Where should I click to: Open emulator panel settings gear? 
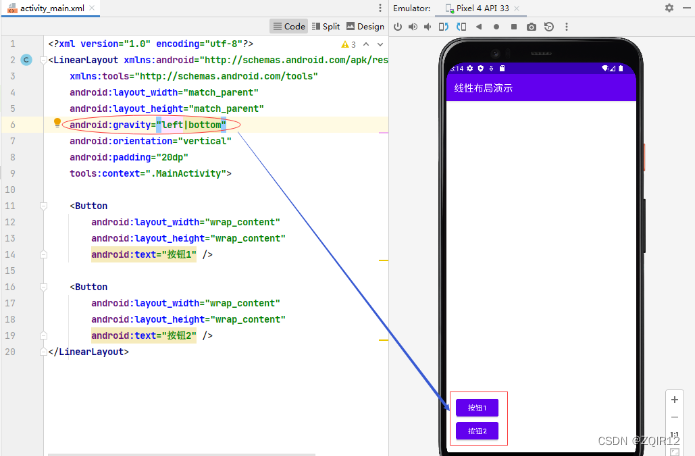click(x=669, y=8)
